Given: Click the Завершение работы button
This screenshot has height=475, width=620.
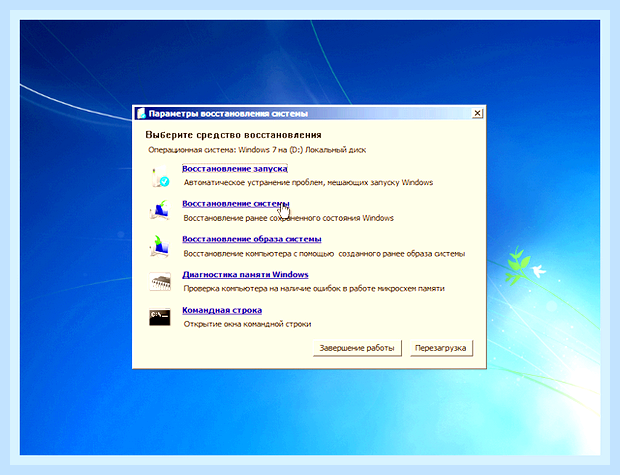Looking at the screenshot, I should coord(357,348).
